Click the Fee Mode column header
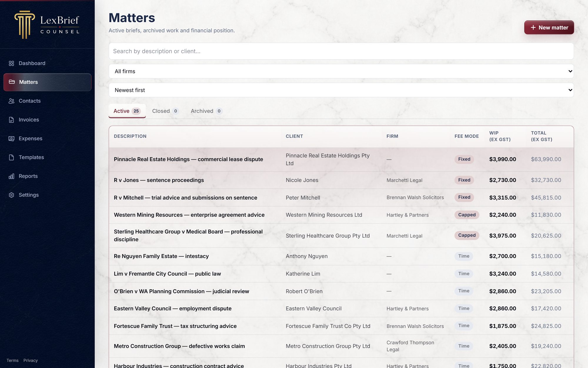The height and width of the screenshot is (368, 588). coord(467,136)
